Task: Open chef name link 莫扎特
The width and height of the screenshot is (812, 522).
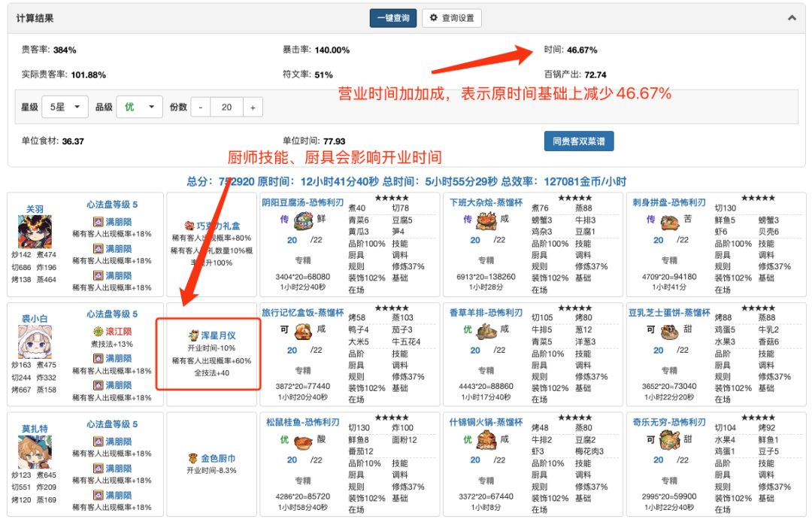Action: (35, 429)
